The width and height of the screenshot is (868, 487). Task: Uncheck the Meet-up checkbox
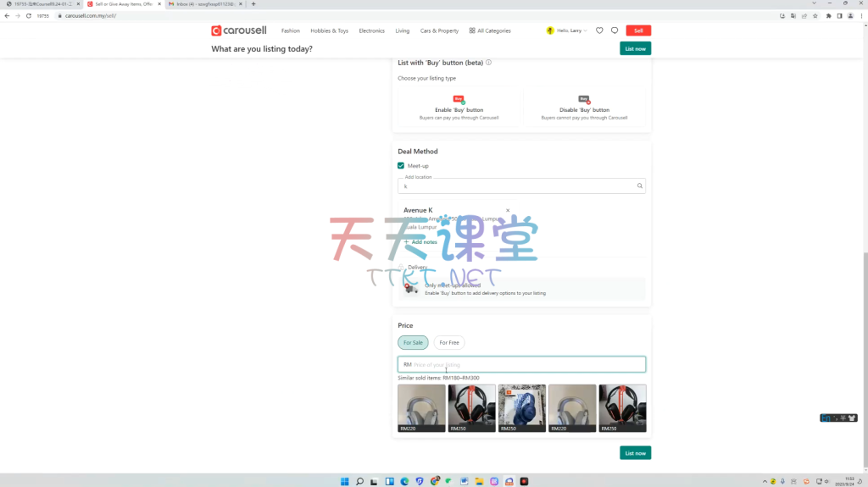(401, 166)
